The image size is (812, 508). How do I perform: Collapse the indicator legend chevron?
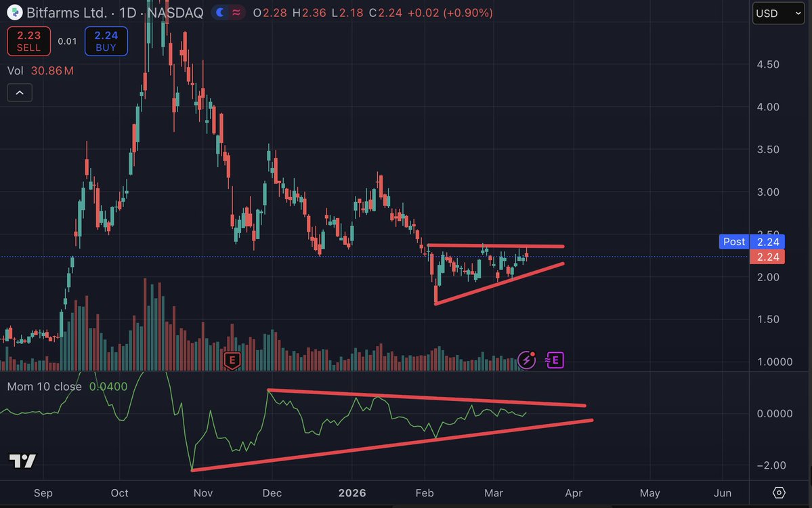click(20, 93)
